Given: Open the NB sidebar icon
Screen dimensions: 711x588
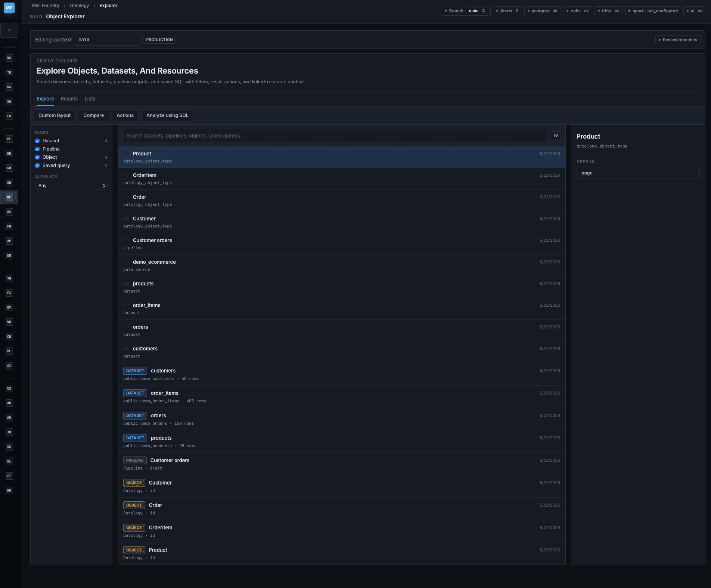Looking at the screenshot, I should pos(9,322).
